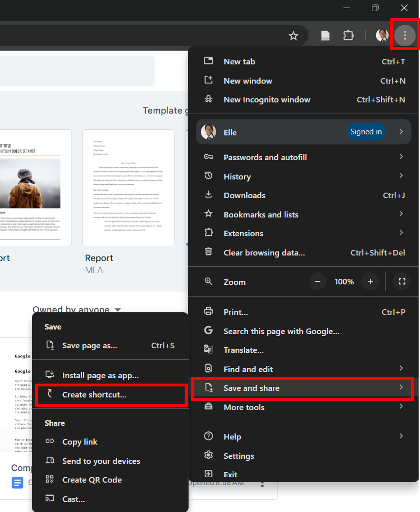The height and width of the screenshot is (512, 420).
Task: Click the key icon beside Passwords and autofill
Action: coord(208,157)
